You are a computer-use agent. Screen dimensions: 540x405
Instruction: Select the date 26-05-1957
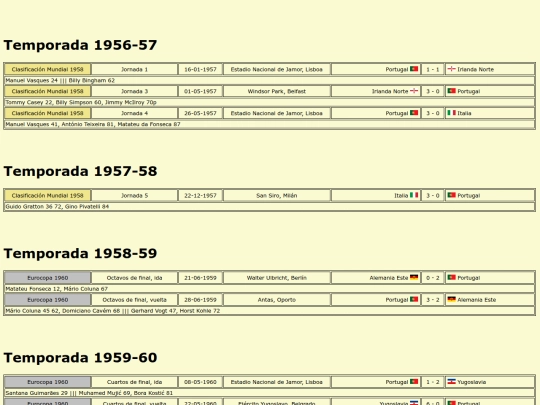click(x=200, y=113)
